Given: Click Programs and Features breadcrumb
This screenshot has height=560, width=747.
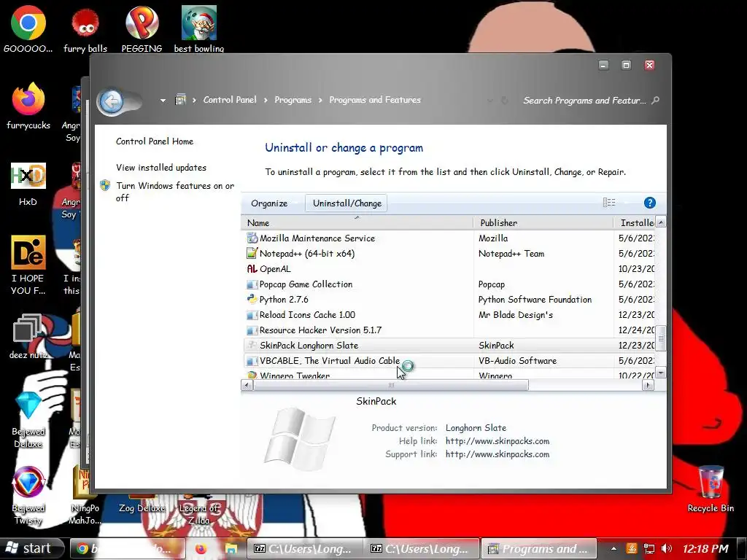Looking at the screenshot, I should (x=375, y=99).
